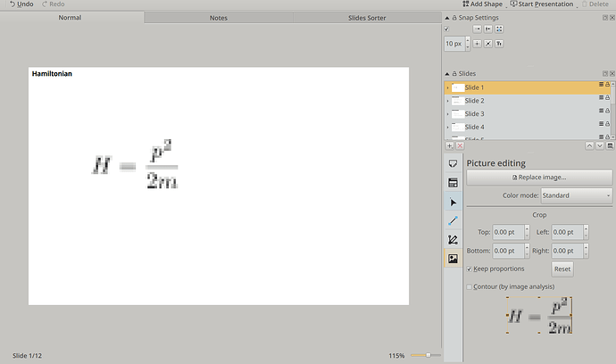This screenshot has height=364, width=616.
Task: Switch to the Slides Sorter tab
Action: tap(367, 18)
